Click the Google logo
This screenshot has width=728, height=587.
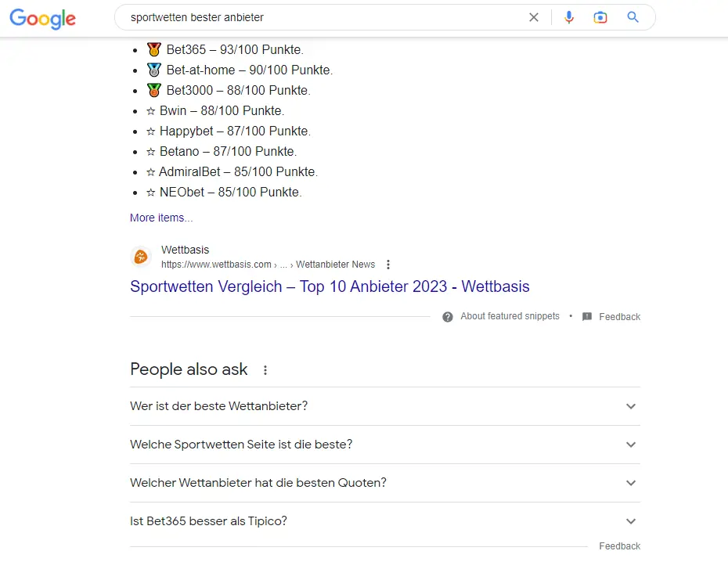pyautogui.click(x=43, y=19)
